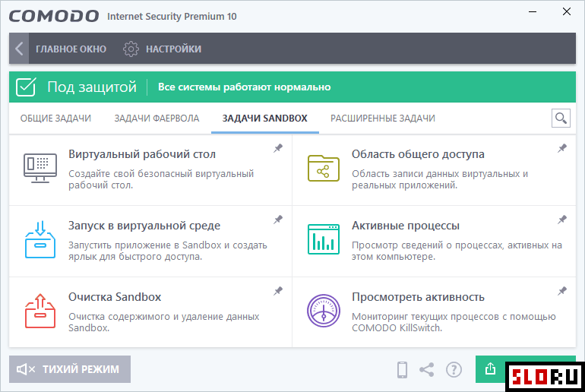The height and width of the screenshot is (392, 585).
Task: Click the protected status checkmark icon
Action: [x=26, y=87]
